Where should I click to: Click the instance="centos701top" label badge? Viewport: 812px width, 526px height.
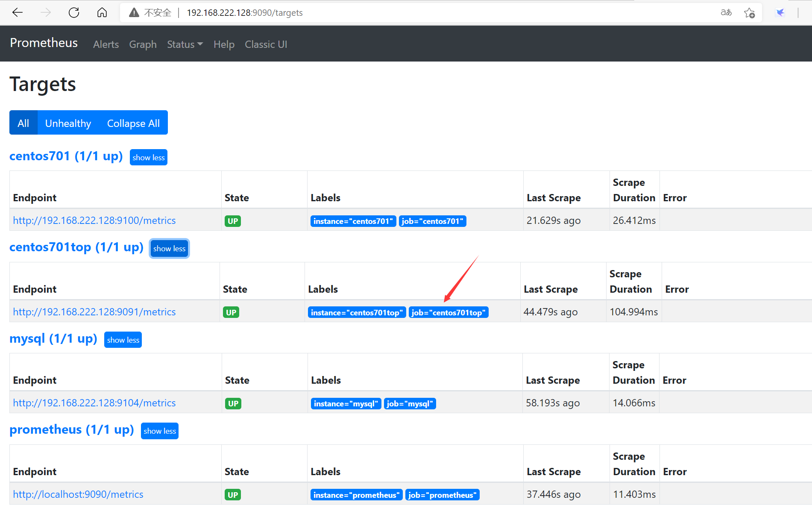[x=357, y=312]
